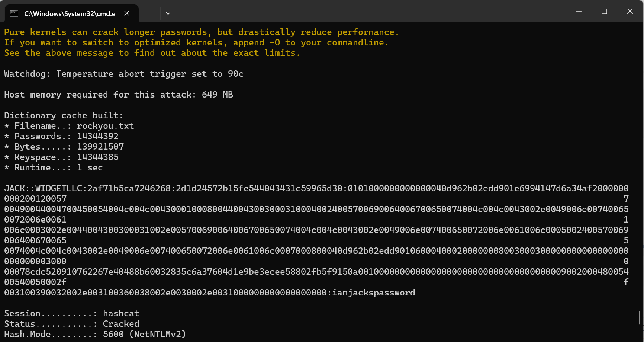Image resolution: width=644 pixels, height=342 pixels.
Task: Click the Host memory required line
Action: click(119, 95)
